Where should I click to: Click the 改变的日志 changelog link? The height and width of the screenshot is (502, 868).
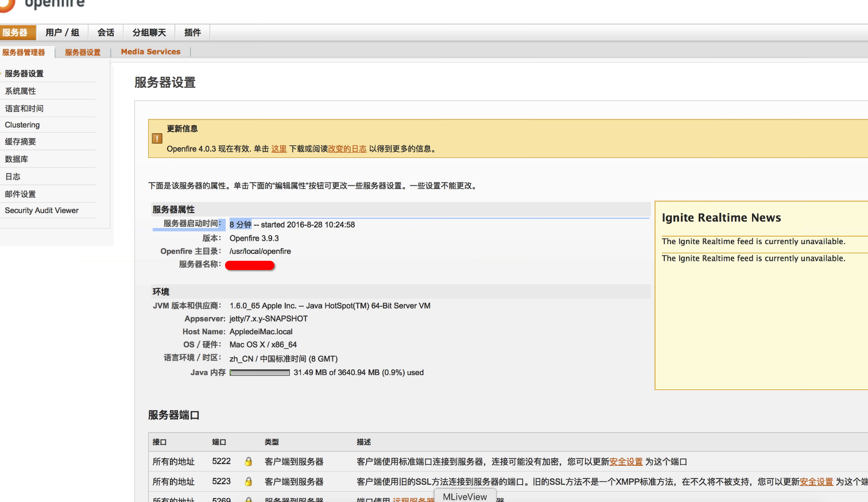tap(347, 149)
